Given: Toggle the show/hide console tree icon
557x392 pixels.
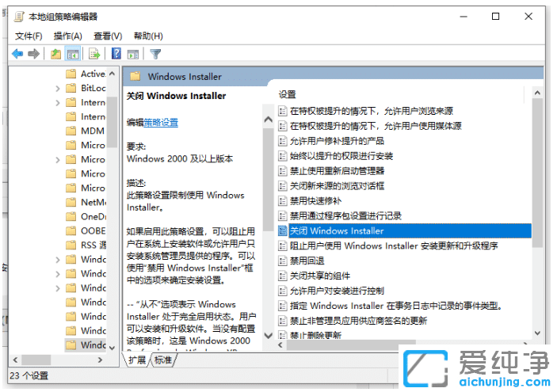Looking at the screenshot, I should click(73, 55).
